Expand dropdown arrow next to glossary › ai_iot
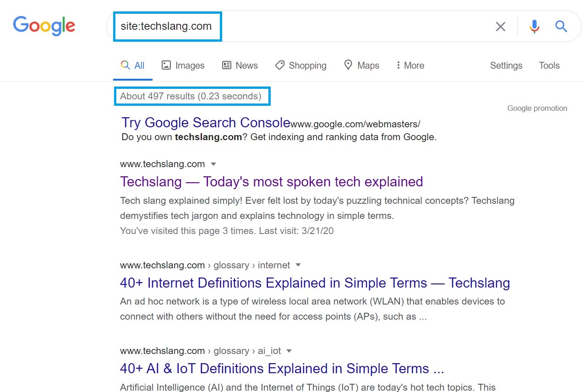584x392 pixels. tap(289, 351)
